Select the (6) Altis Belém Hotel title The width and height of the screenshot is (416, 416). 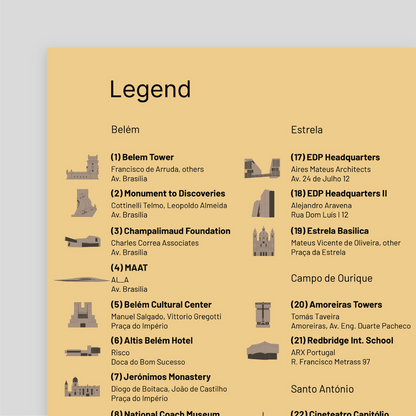[x=152, y=340]
